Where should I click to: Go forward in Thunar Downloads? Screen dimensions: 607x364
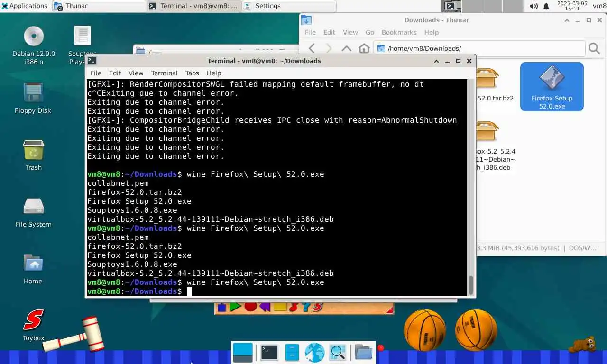pos(329,48)
